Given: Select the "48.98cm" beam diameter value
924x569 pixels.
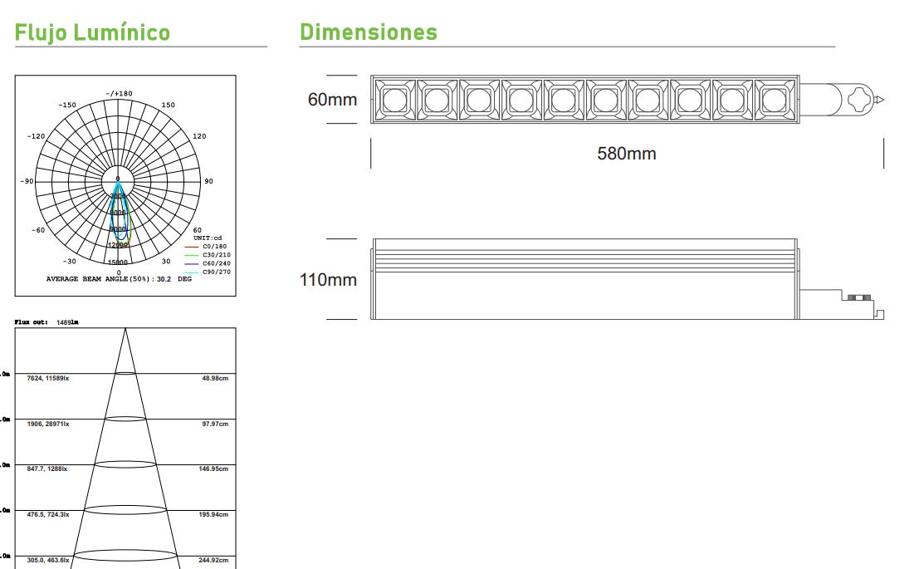Looking at the screenshot, I should 215,378.
